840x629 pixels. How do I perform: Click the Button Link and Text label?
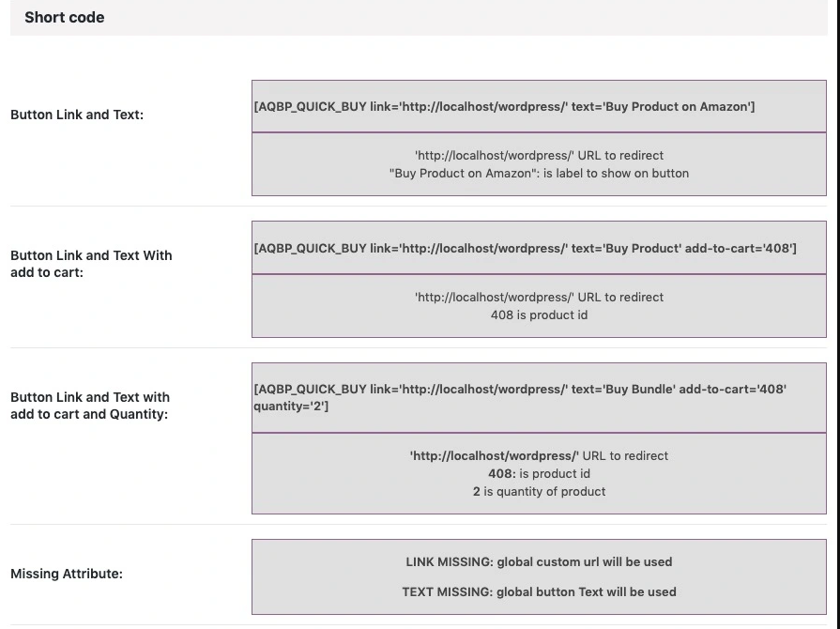77,115
